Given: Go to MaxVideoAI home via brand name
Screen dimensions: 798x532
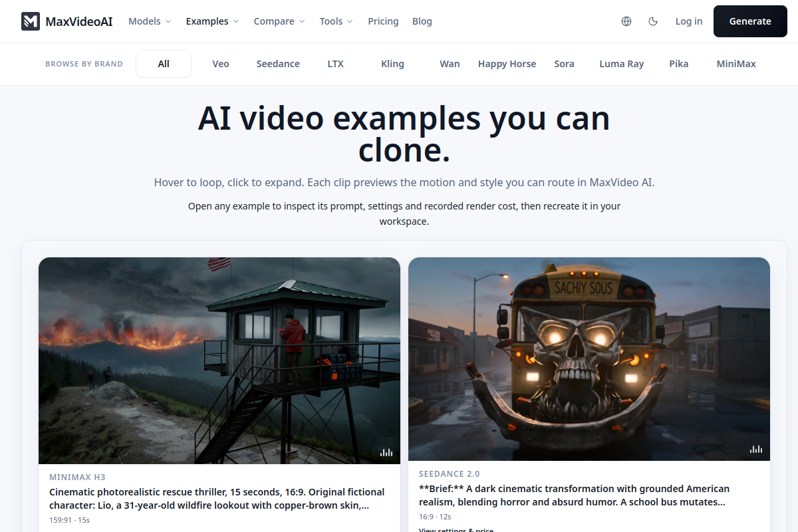Looking at the screenshot, I should pyautogui.click(x=79, y=21).
